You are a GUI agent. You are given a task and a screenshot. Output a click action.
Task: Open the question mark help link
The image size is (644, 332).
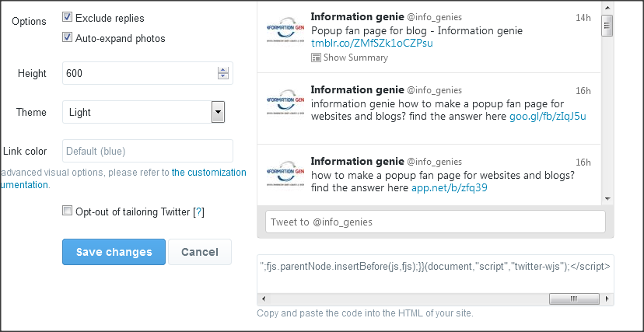[198, 211]
